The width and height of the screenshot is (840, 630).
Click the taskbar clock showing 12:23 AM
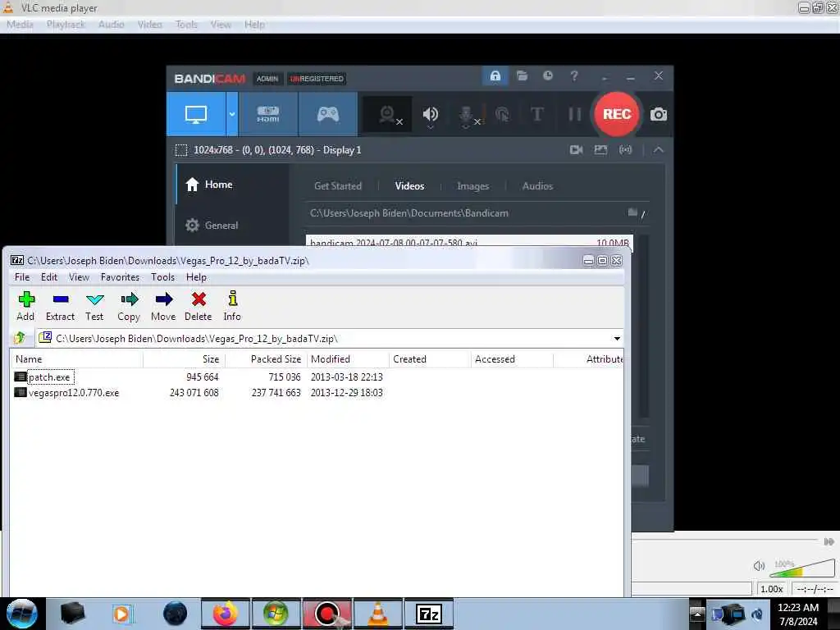pyautogui.click(x=797, y=614)
